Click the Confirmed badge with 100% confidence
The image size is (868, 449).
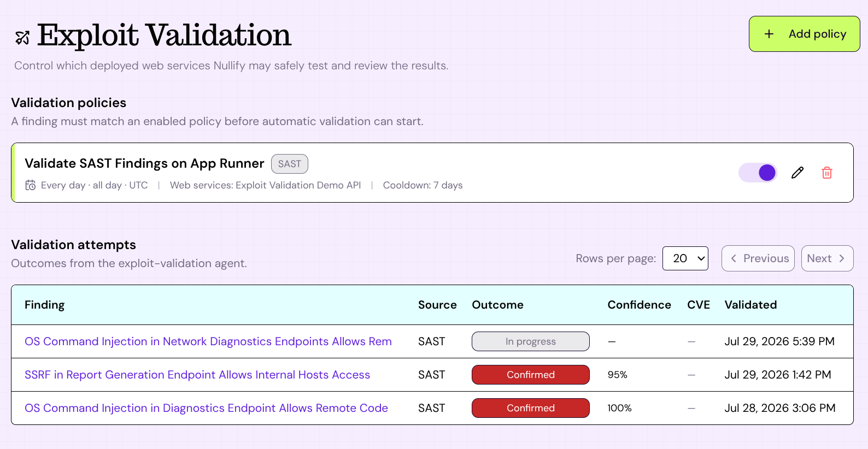point(531,408)
